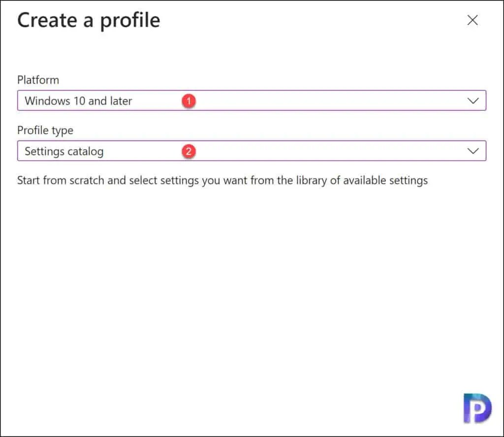Click the settings library description text
This screenshot has width=504, height=437.
tap(222, 180)
